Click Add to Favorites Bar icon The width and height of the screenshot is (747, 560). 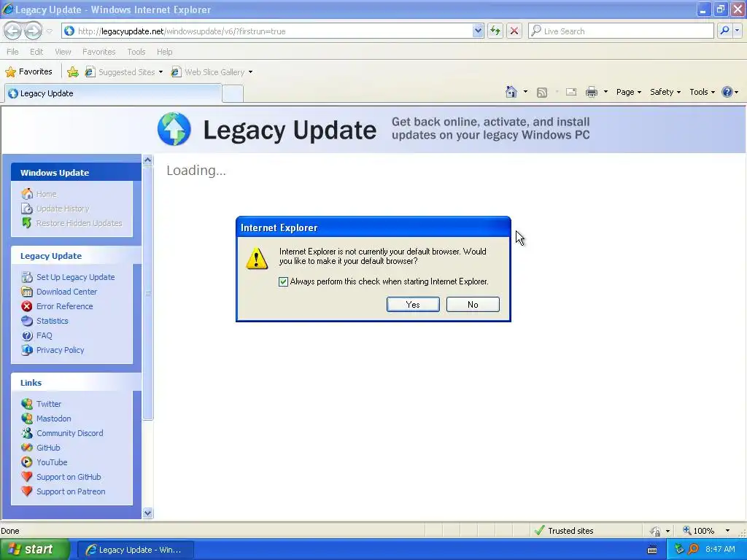(73, 72)
